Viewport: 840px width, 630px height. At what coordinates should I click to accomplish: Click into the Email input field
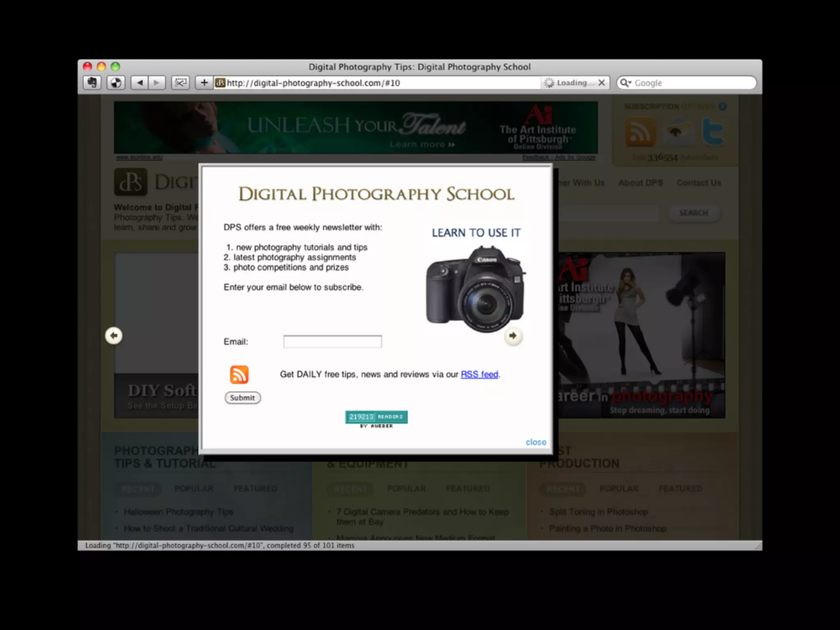(x=332, y=342)
